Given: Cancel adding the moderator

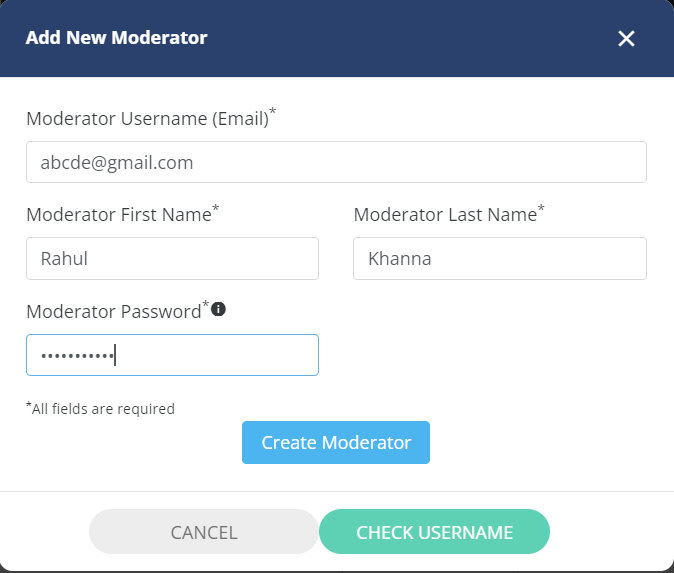Looking at the screenshot, I should click(x=204, y=532).
